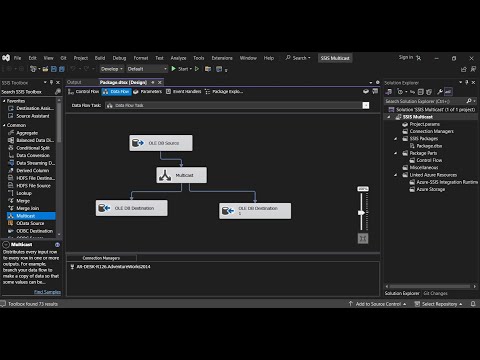Click the Switch Views icon in Solution Explorer
The image size is (480, 360).
click(x=389, y=92)
